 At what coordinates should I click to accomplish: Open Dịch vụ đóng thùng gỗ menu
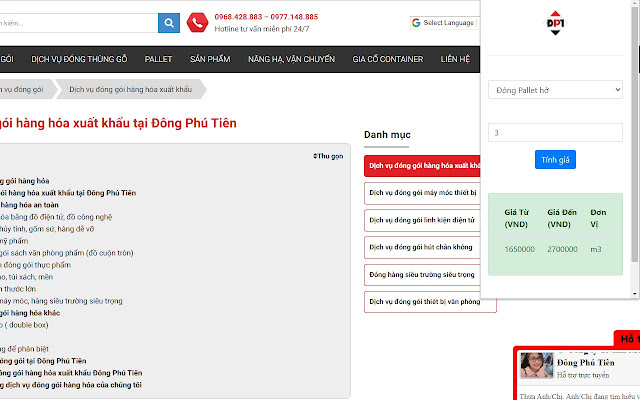click(79, 59)
